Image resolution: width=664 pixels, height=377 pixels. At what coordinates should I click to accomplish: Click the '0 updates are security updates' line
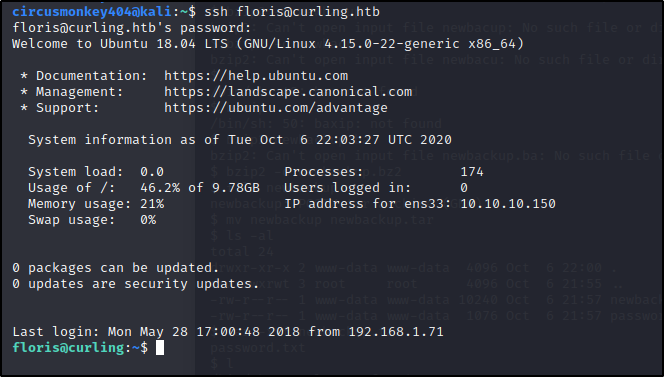136,284
